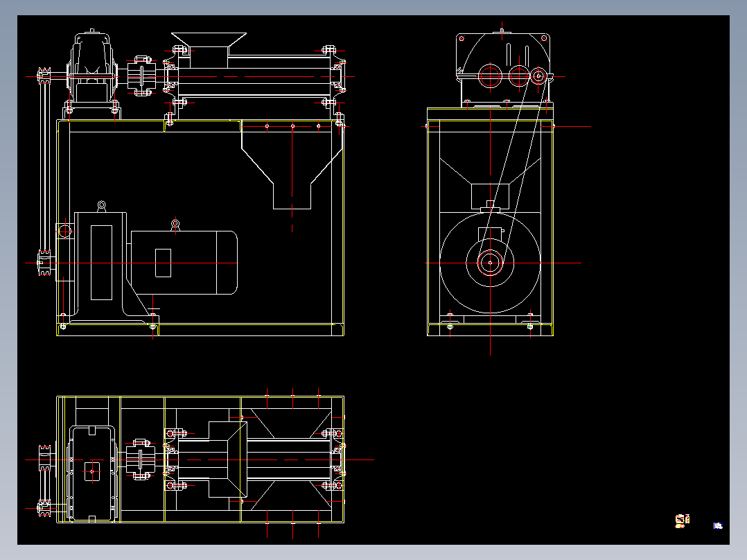747x560 pixels.
Task: Click the coupling in the top view
Action: 141,460
